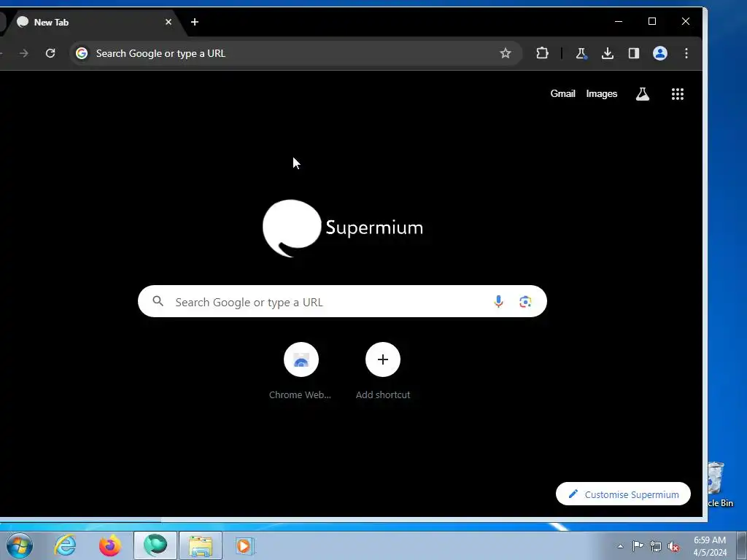Minimize the Supermium window
This screenshot has width=747, height=560.
[619, 21]
